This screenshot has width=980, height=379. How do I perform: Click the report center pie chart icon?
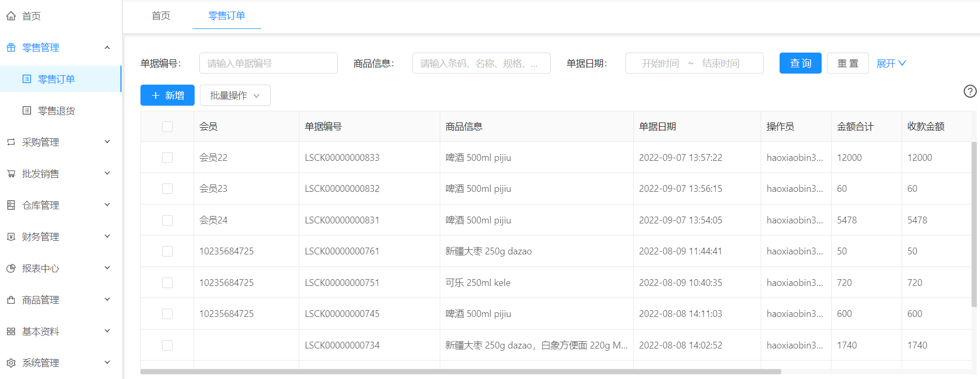[x=11, y=269]
